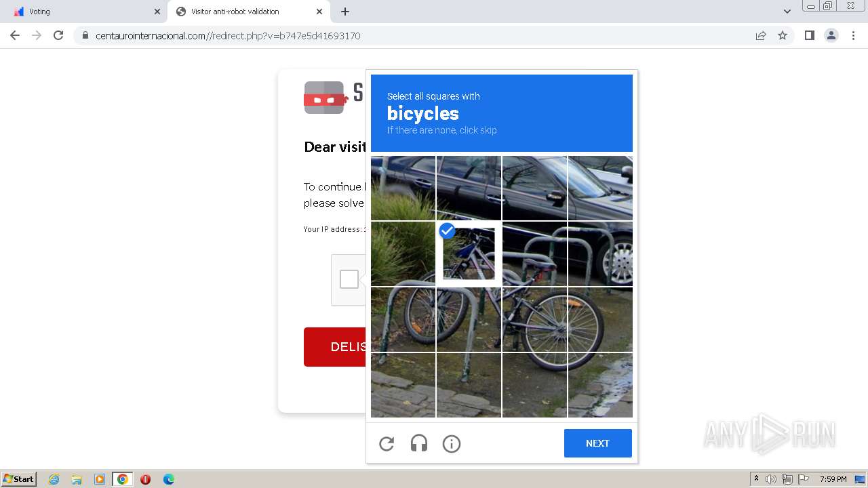
Task: Open File Explorer from taskbar
Action: [x=77, y=479]
